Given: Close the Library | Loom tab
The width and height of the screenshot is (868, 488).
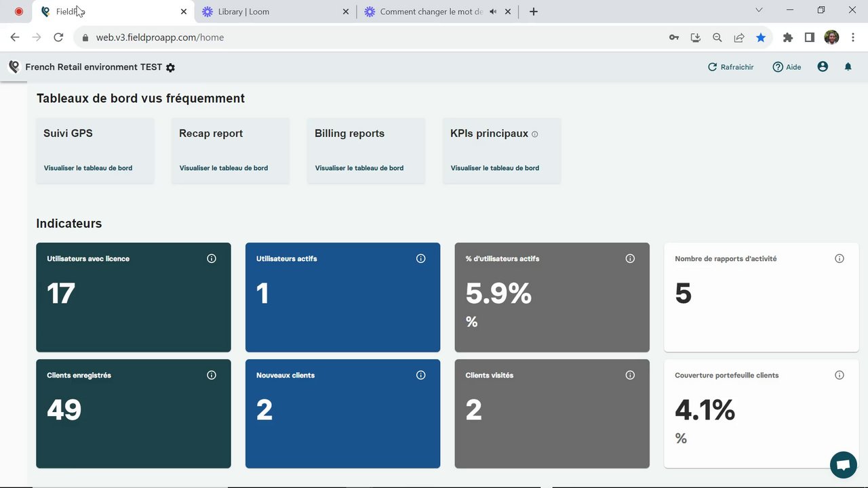Looking at the screenshot, I should (346, 12).
